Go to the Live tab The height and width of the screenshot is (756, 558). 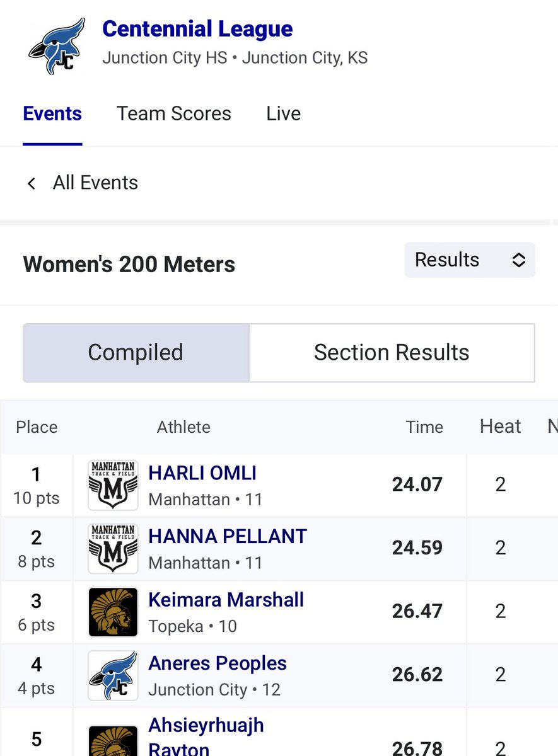pos(283,114)
